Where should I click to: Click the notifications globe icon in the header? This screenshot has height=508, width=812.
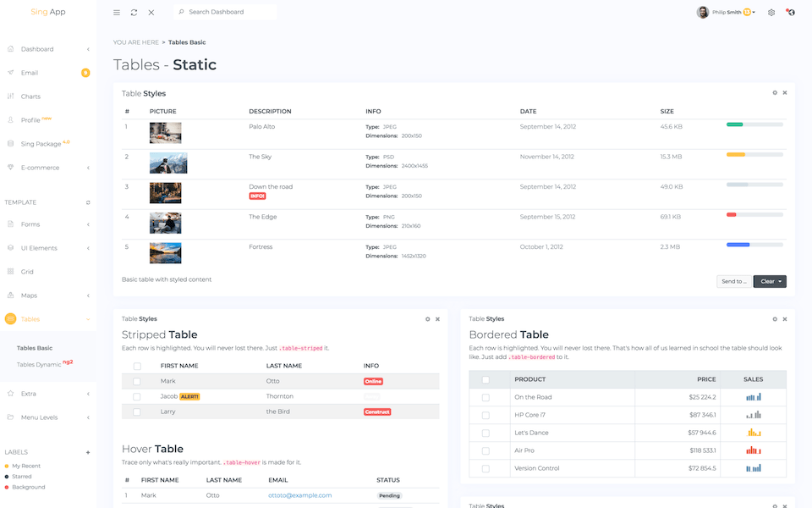click(x=791, y=13)
